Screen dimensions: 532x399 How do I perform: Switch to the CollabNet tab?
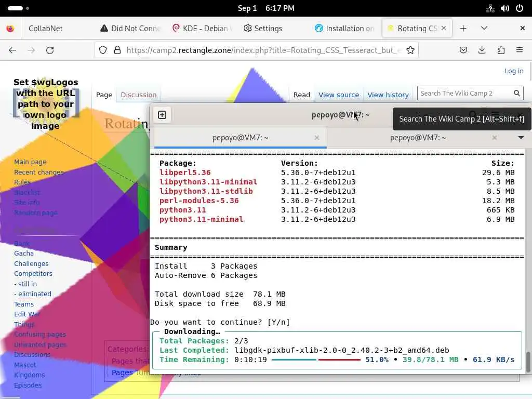click(46, 29)
